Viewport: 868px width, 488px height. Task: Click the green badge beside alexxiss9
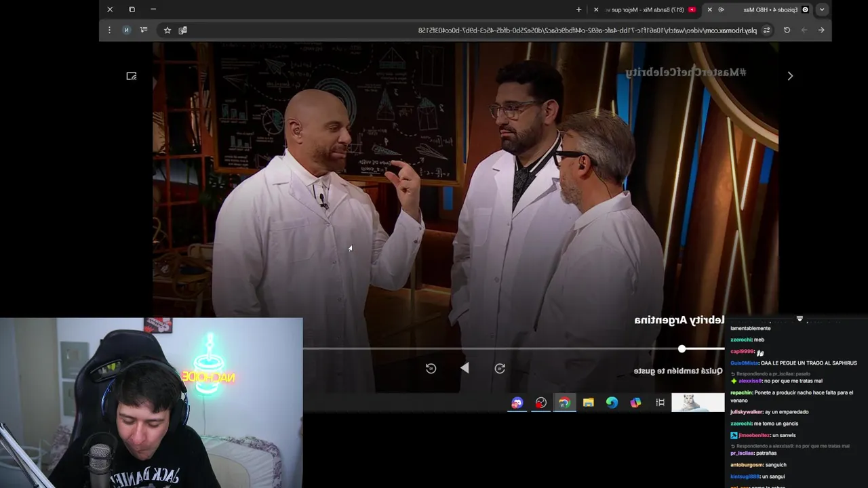point(734,381)
